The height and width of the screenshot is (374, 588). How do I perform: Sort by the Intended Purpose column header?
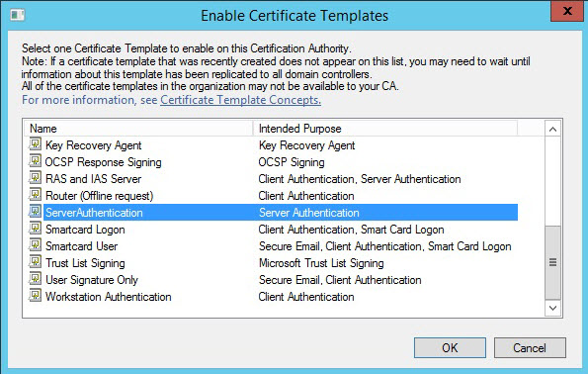(x=385, y=129)
